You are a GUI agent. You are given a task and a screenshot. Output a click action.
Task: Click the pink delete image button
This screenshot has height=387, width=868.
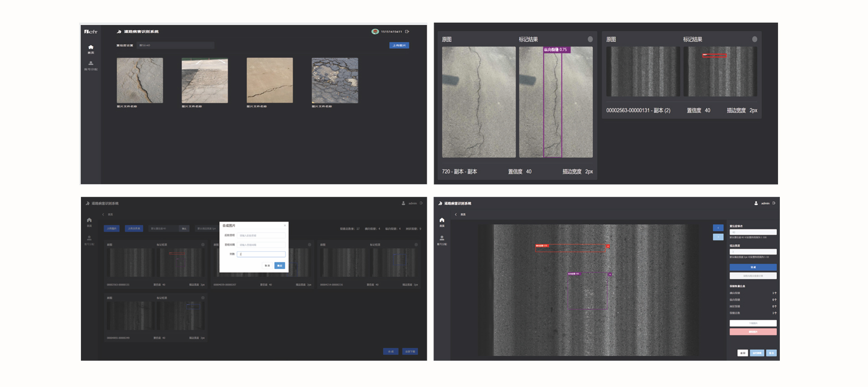(x=753, y=332)
